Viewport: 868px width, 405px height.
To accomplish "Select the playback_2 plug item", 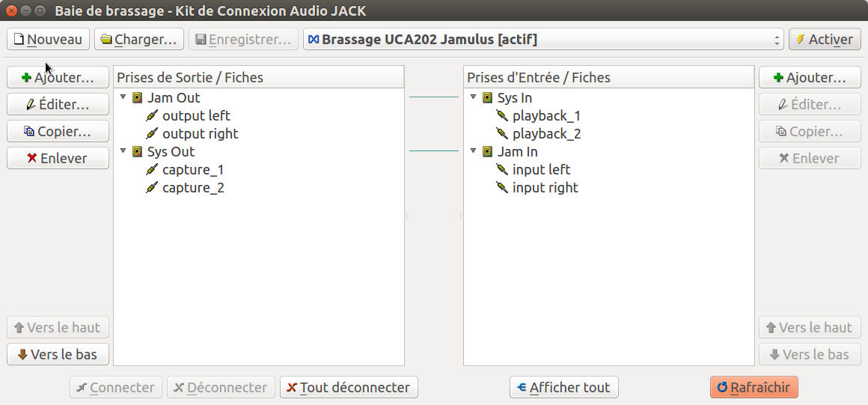I will pyautogui.click(x=546, y=134).
